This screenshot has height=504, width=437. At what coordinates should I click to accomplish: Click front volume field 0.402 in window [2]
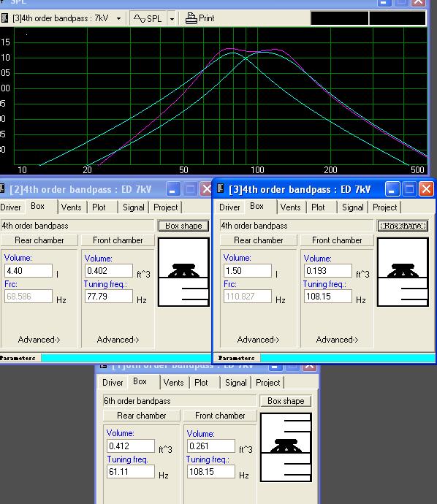109,271
